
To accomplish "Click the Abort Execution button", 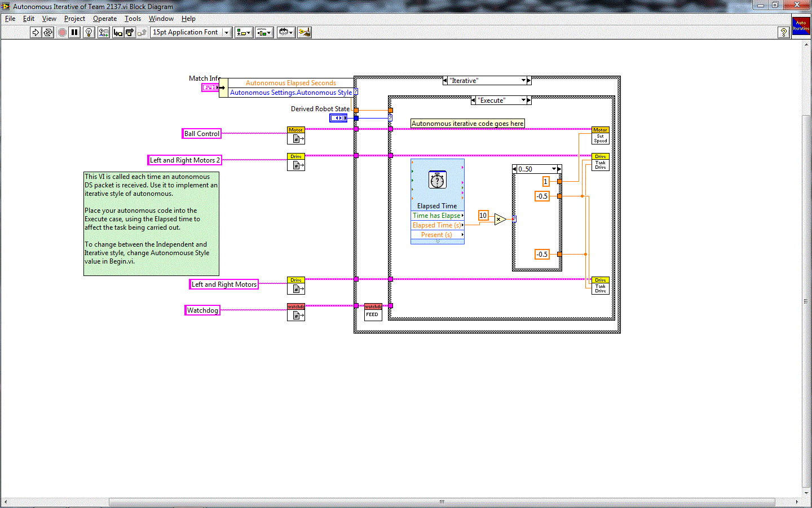I will coord(62,32).
